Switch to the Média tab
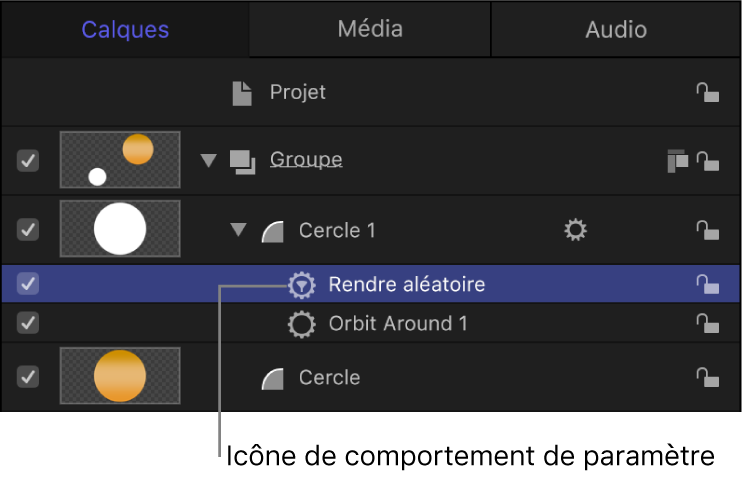This screenshot has width=742, height=479. click(370, 29)
